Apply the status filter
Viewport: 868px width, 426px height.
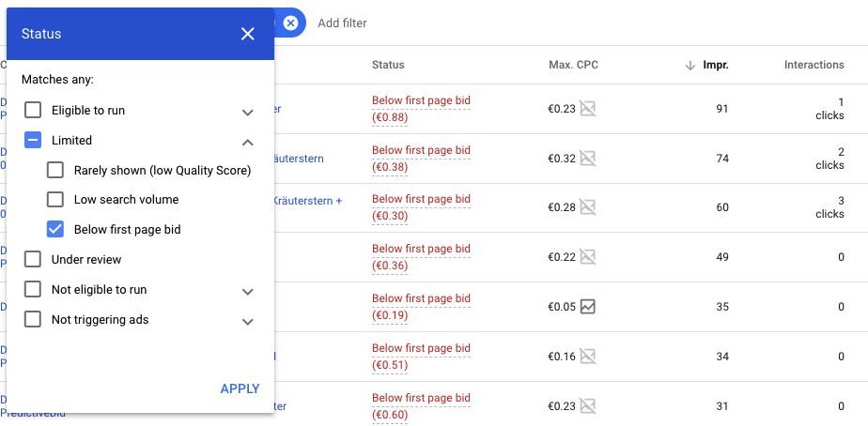tap(240, 388)
